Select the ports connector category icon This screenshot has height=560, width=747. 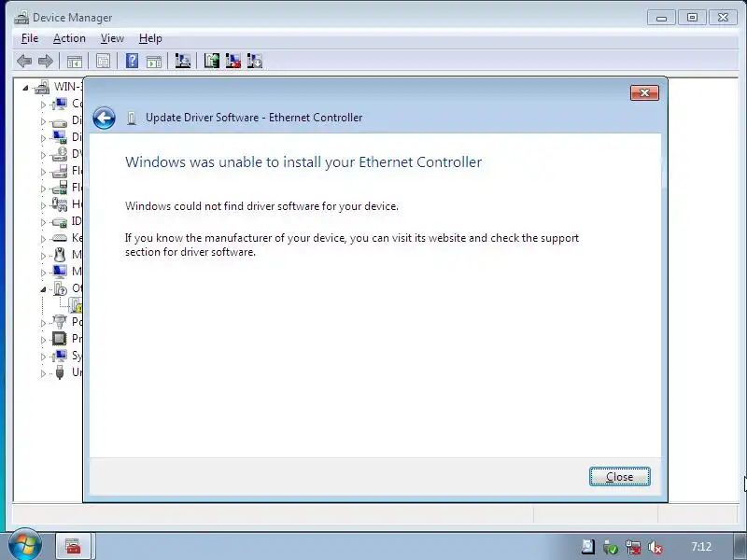(60, 322)
